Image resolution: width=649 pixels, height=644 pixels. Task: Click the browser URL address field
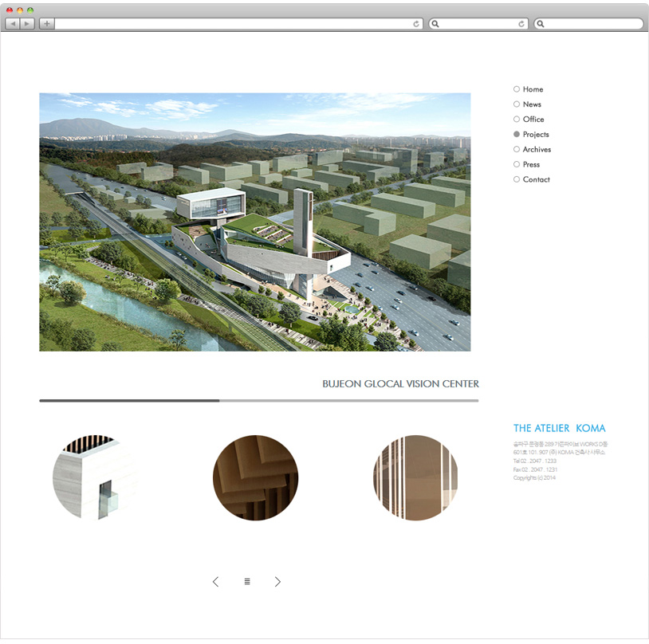click(x=231, y=24)
